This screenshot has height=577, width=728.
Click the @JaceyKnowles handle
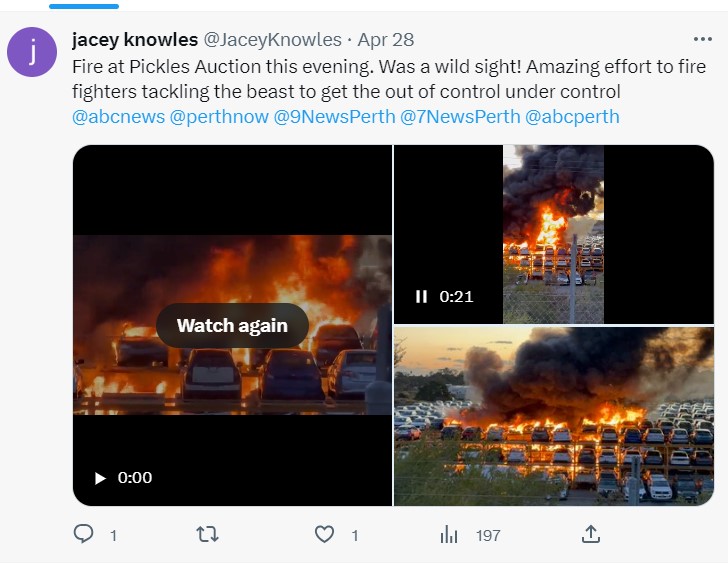[x=272, y=40]
